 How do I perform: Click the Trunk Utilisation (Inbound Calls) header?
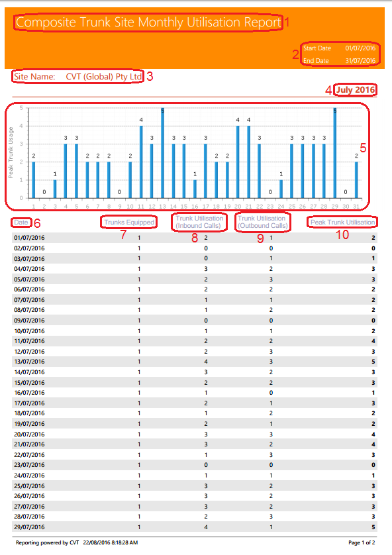[199, 222]
